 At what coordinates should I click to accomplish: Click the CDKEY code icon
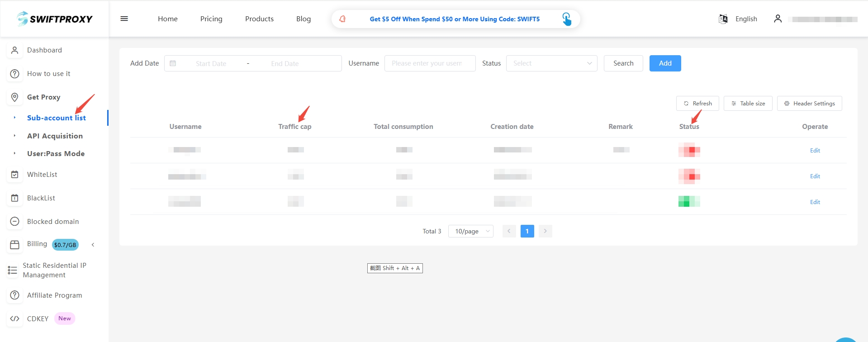(15, 318)
